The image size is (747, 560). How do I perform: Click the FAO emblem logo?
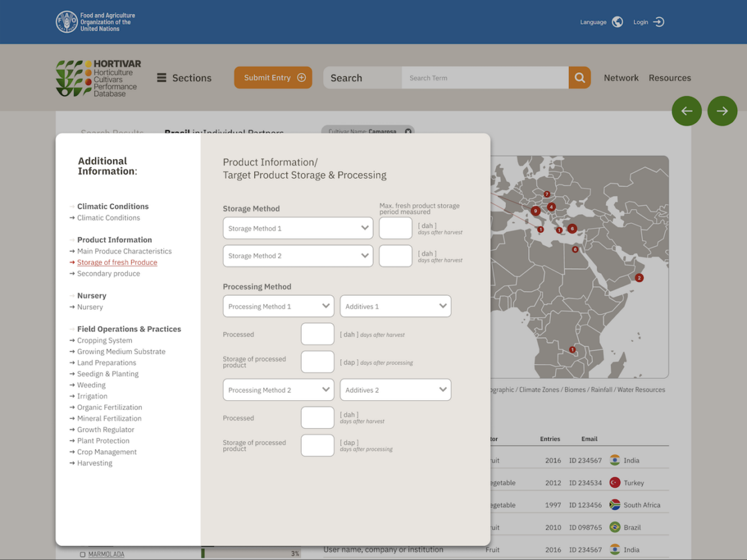pos(67,22)
